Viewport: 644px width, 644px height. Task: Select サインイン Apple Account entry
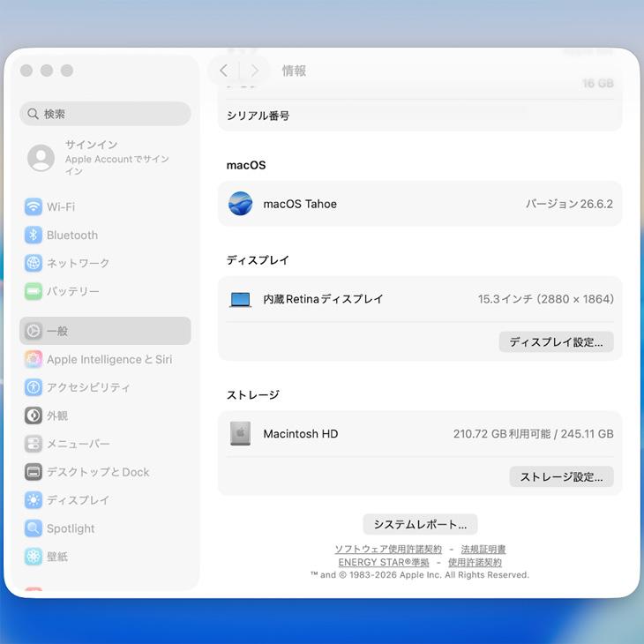point(105,157)
